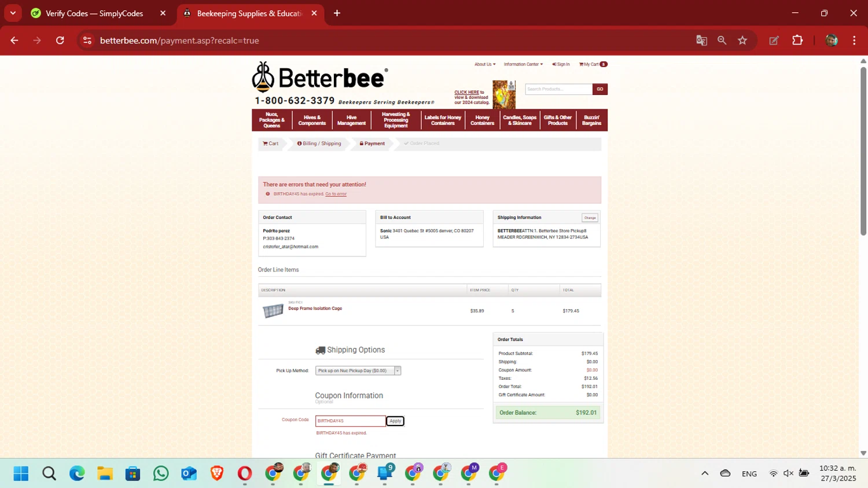Open the volume icon in system tray

(x=788, y=474)
